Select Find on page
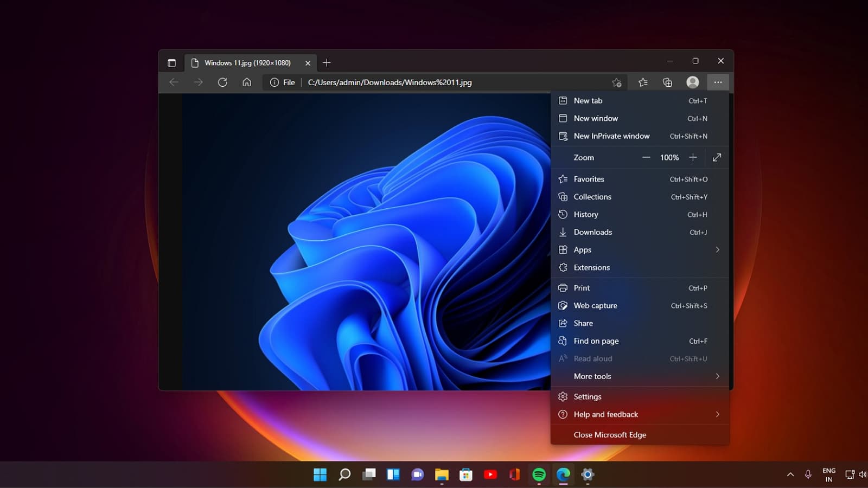 pos(640,341)
